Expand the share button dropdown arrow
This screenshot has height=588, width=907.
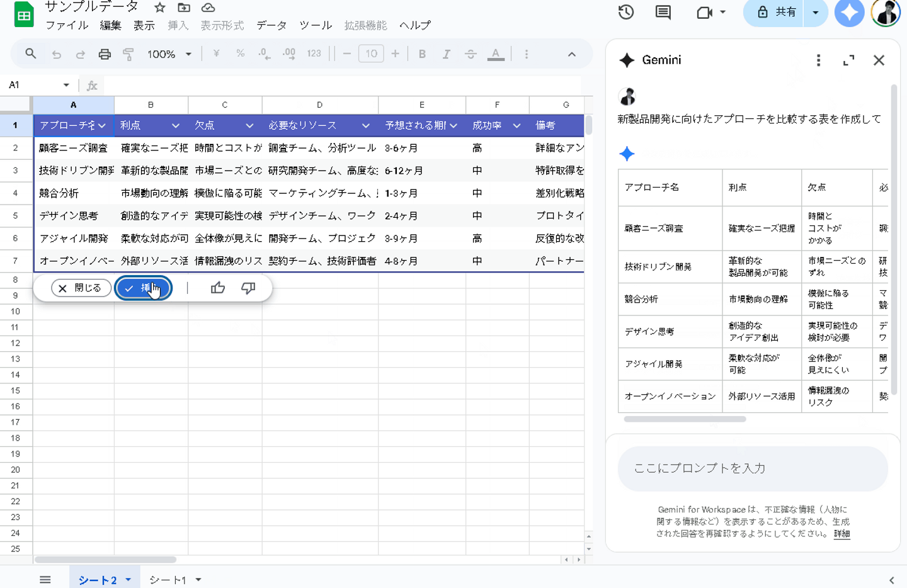coord(816,13)
